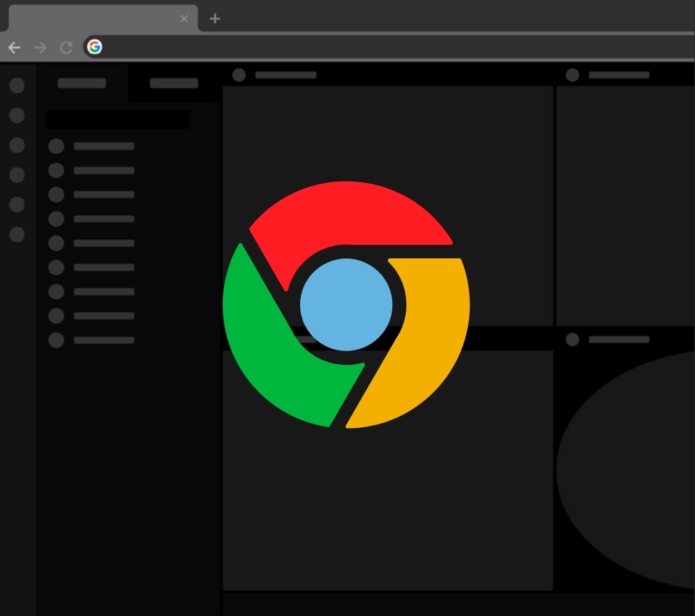The width and height of the screenshot is (695, 616).
Task: Click the browser back arrow
Action: pyautogui.click(x=14, y=48)
